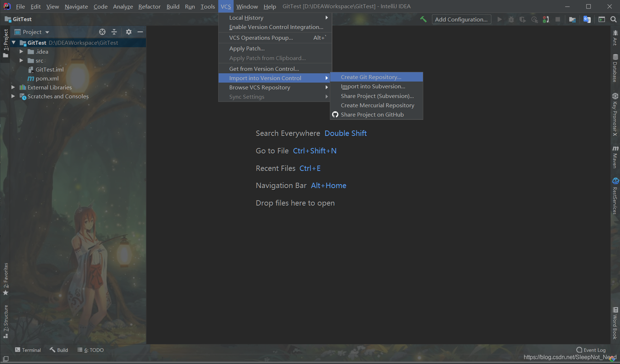The width and height of the screenshot is (620, 364).
Task: Collapse the GitTest project root node
Action: point(14,43)
